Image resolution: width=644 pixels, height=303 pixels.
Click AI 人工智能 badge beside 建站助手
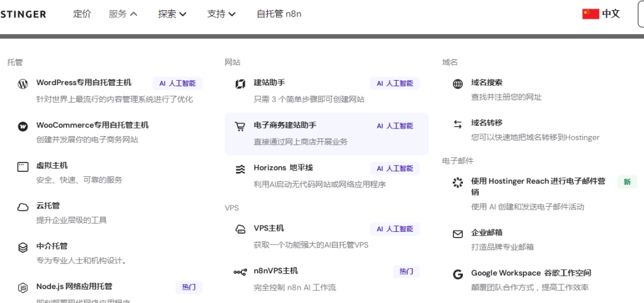click(x=395, y=83)
